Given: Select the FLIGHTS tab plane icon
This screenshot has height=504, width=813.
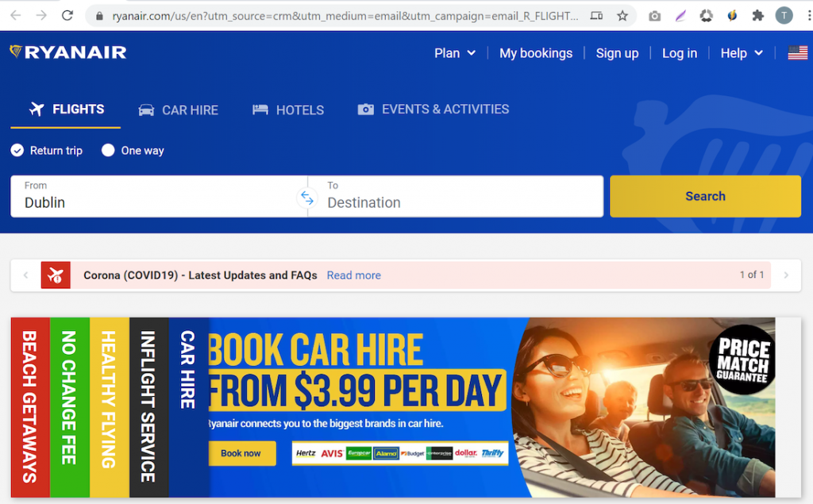Looking at the screenshot, I should click(37, 110).
